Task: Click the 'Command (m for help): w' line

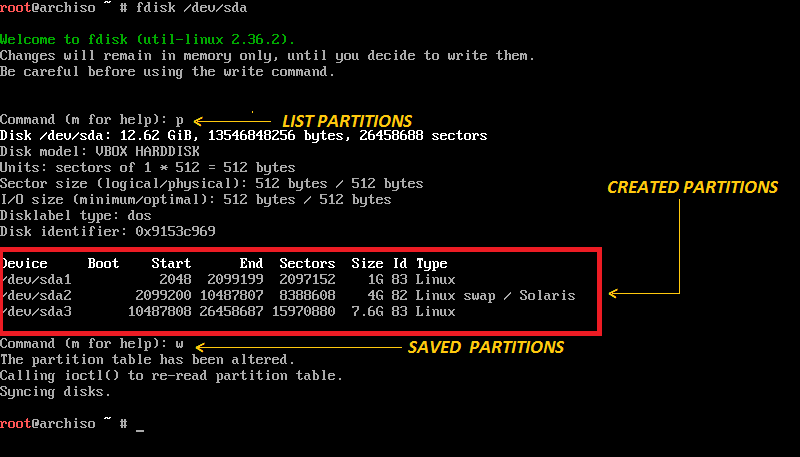Action: (92, 344)
